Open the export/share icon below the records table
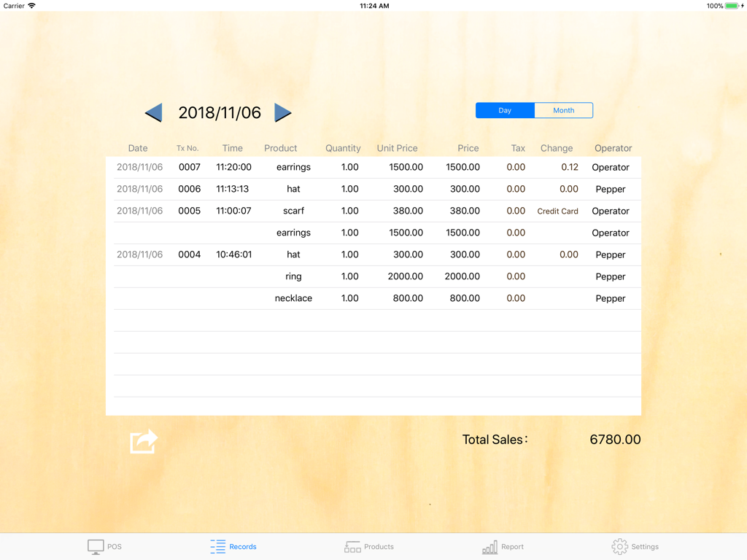The width and height of the screenshot is (747, 560). 142,440
